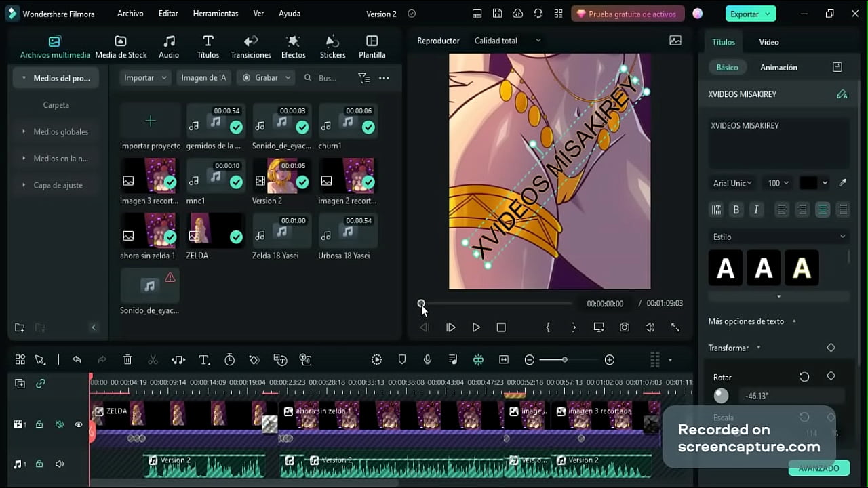Viewport: 868px width, 488px height.
Task: Open the Herramientas menu
Action: point(216,14)
